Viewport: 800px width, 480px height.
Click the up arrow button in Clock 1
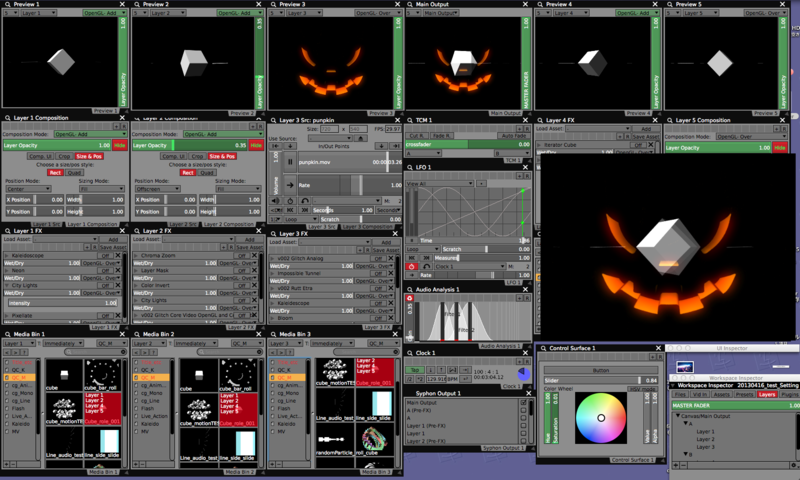(x=441, y=370)
